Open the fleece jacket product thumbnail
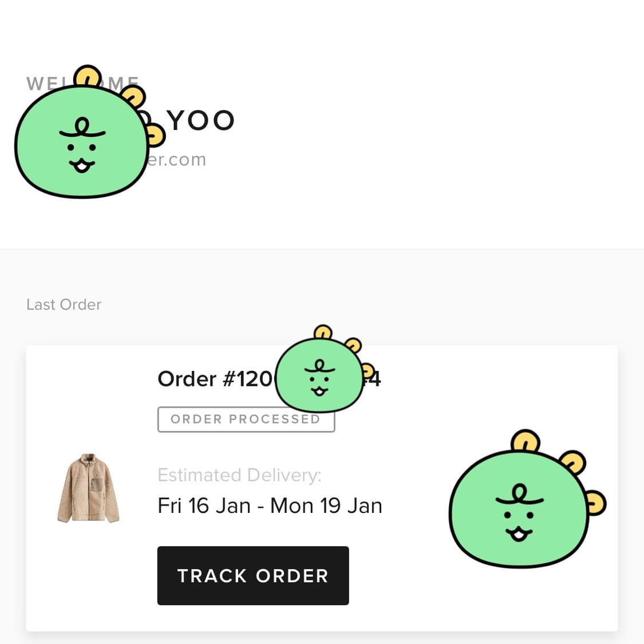 tap(88, 488)
